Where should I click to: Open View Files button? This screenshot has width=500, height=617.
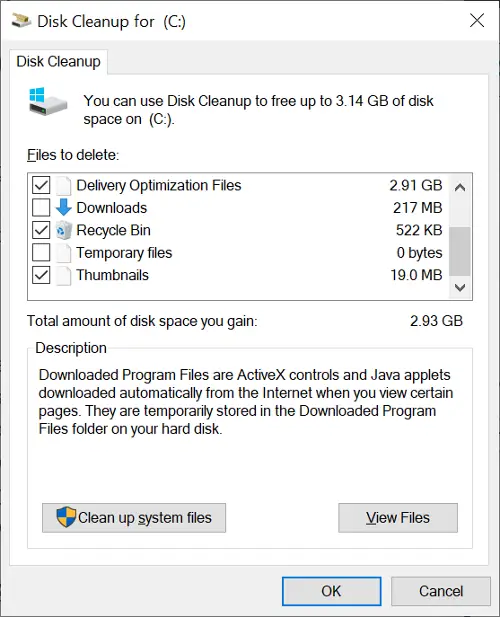pos(398,518)
